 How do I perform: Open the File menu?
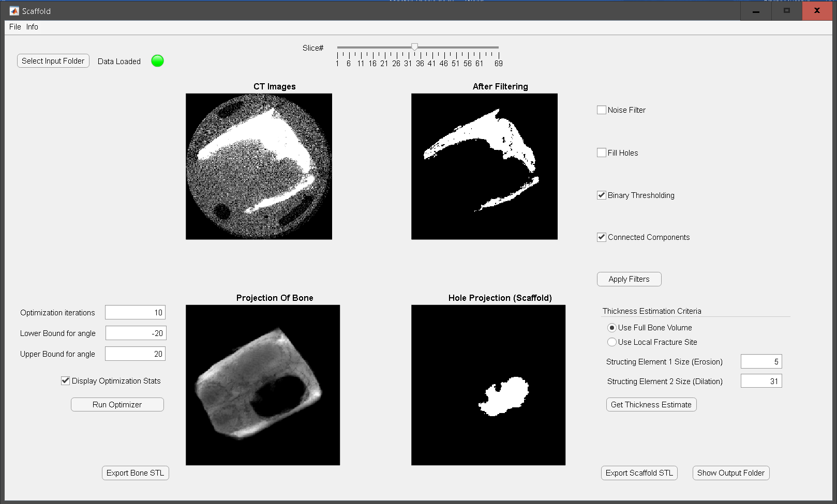pos(15,27)
